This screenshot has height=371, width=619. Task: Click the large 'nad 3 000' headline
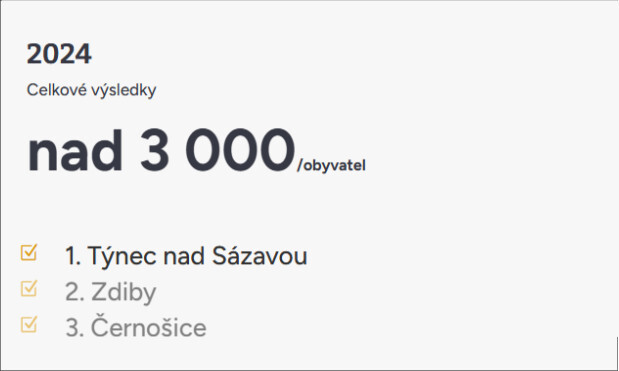tap(161, 150)
